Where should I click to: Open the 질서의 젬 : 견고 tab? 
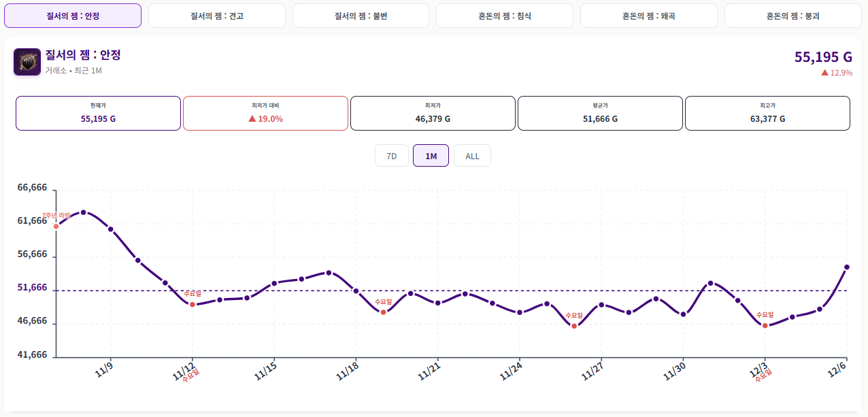point(217,16)
